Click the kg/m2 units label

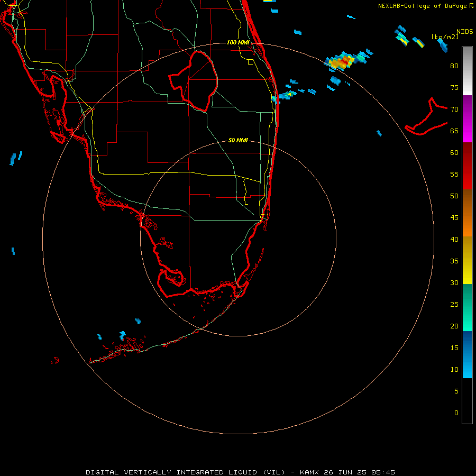point(445,37)
